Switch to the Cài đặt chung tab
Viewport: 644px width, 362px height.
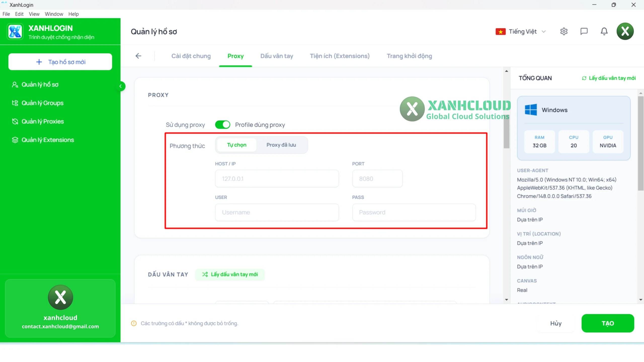point(191,56)
